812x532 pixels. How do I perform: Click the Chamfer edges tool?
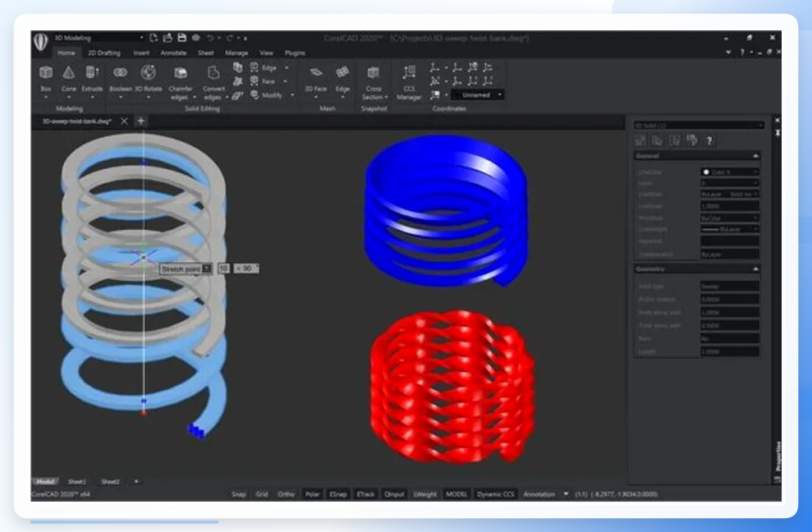coord(180,81)
